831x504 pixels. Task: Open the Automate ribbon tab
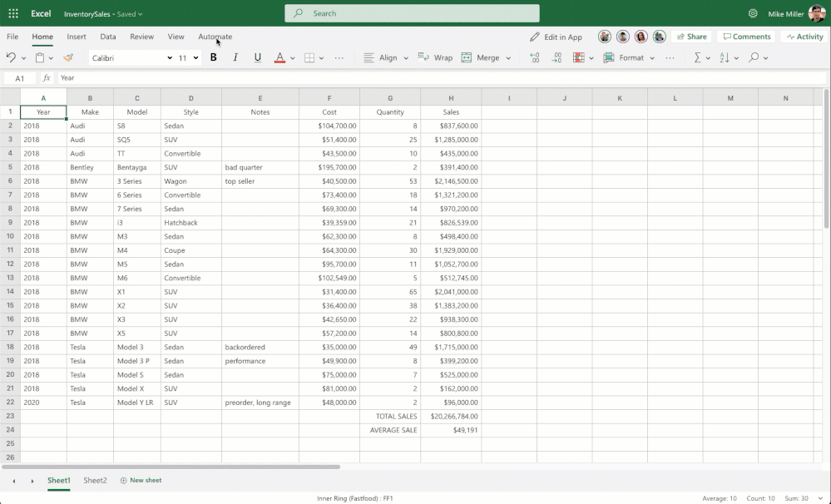tap(215, 37)
